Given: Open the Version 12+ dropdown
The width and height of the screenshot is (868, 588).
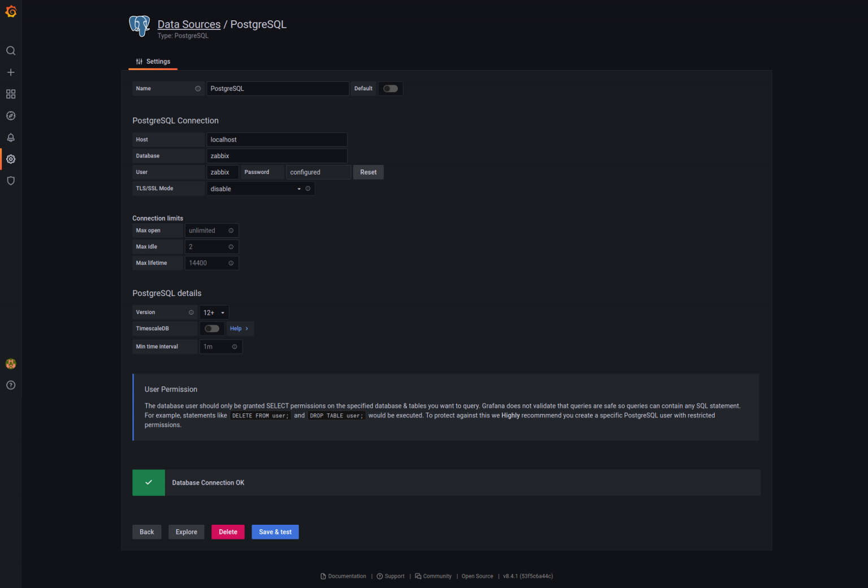Looking at the screenshot, I should [x=214, y=312].
